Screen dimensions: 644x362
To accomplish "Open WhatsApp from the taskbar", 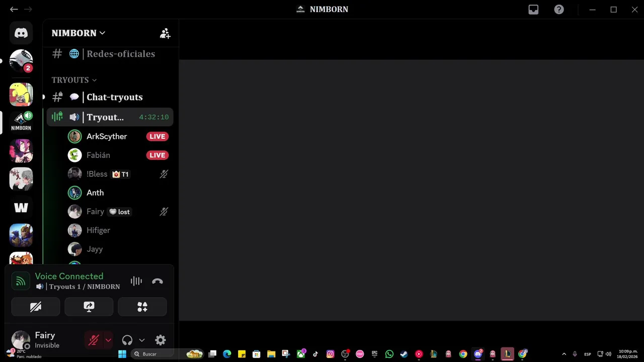I will (389, 354).
